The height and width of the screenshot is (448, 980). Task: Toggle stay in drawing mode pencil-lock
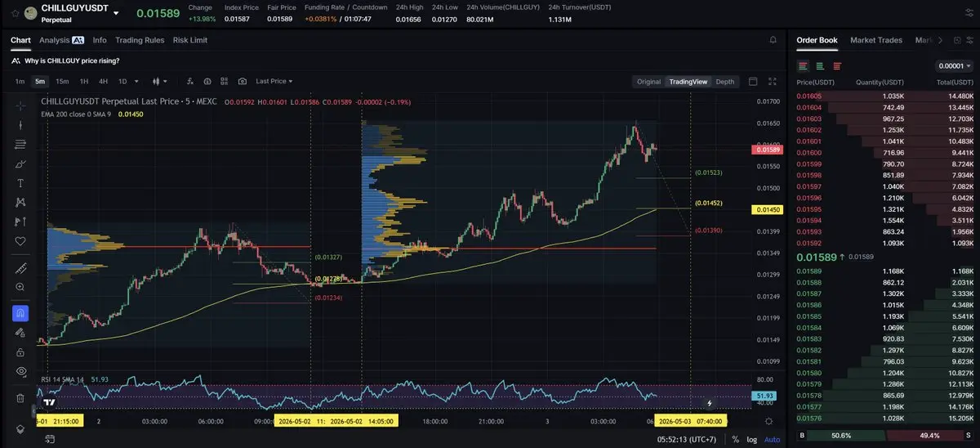pyautogui.click(x=20, y=333)
